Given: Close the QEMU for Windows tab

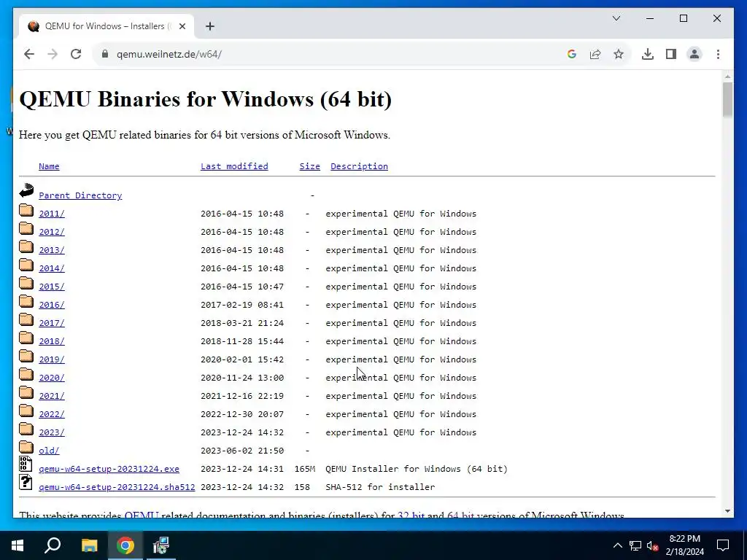Looking at the screenshot, I should coord(182,26).
